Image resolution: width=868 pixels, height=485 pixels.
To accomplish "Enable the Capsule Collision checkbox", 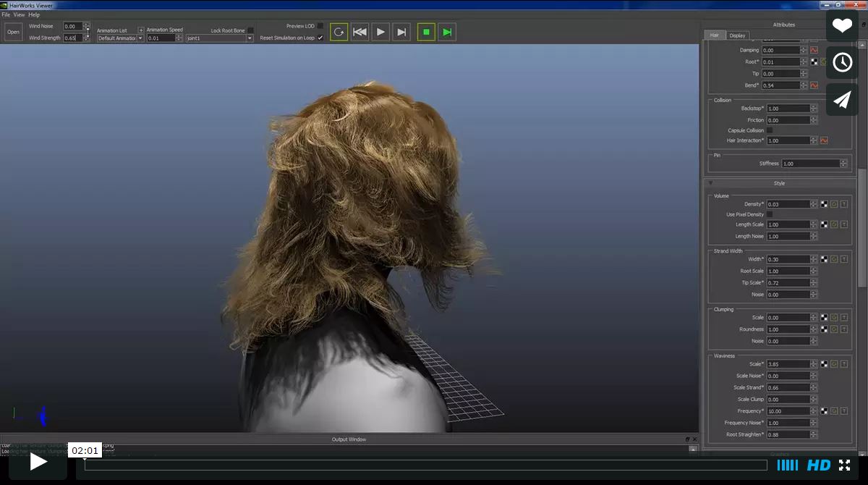I will pyautogui.click(x=770, y=130).
